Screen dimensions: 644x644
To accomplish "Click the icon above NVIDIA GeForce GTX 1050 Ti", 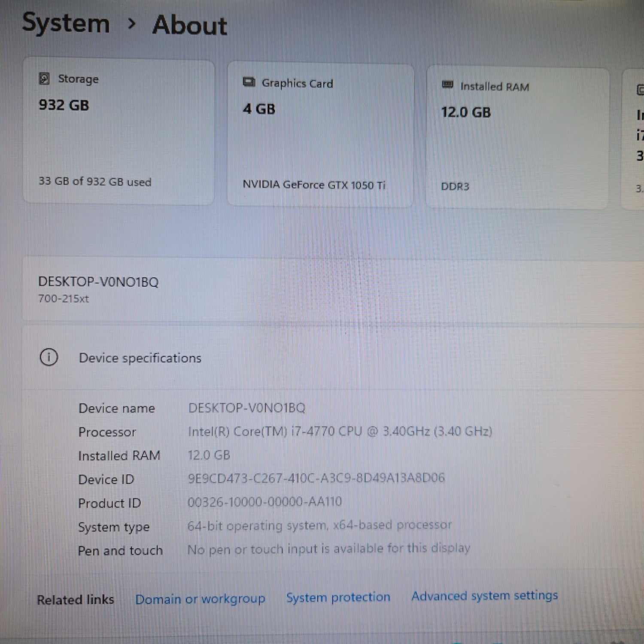I will [x=248, y=83].
